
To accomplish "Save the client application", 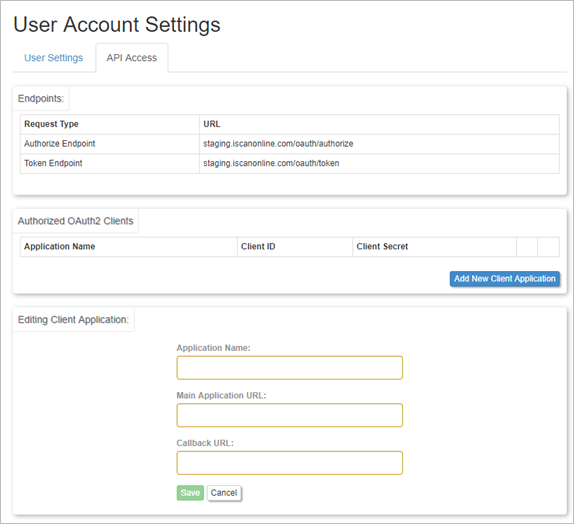I will [190, 493].
